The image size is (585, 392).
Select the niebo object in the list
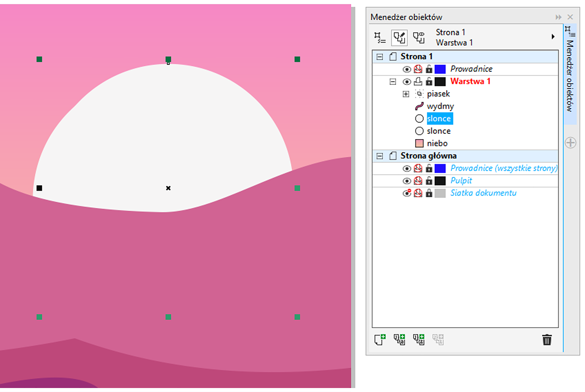click(x=437, y=143)
